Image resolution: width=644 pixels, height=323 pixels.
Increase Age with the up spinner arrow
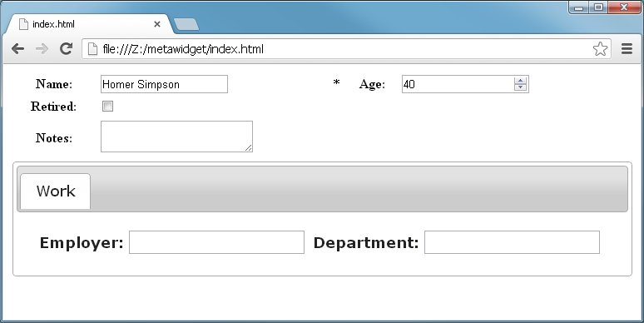coord(520,81)
